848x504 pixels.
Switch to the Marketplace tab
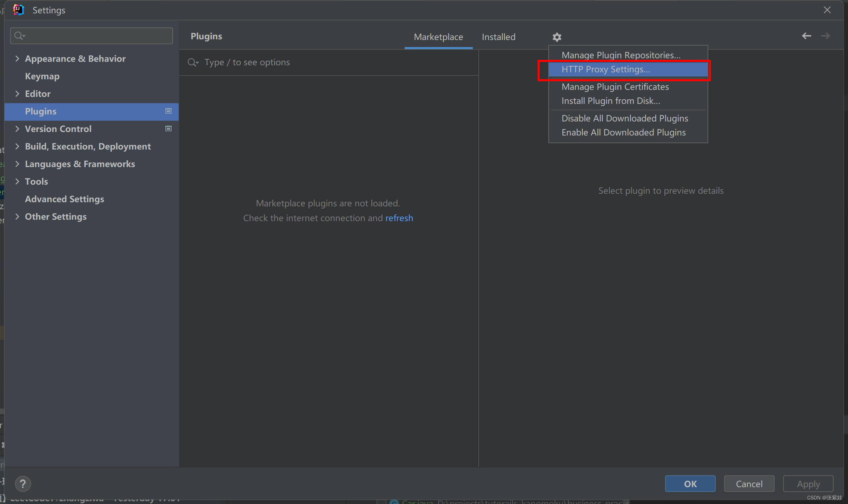[438, 37]
